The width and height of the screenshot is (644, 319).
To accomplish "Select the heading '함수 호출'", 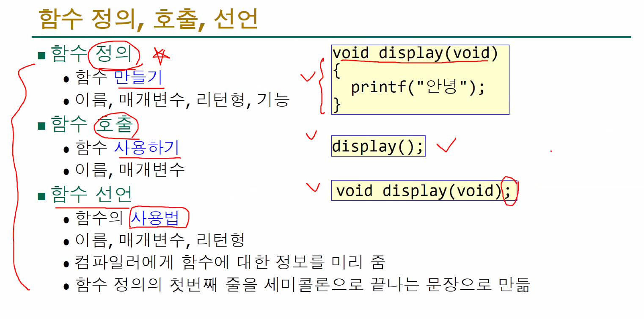I will (x=92, y=124).
